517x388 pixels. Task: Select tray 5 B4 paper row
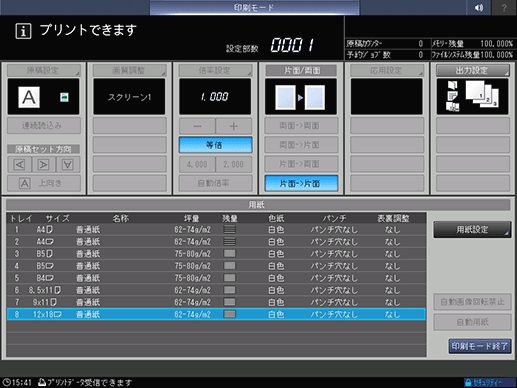pyautogui.click(x=216, y=278)
